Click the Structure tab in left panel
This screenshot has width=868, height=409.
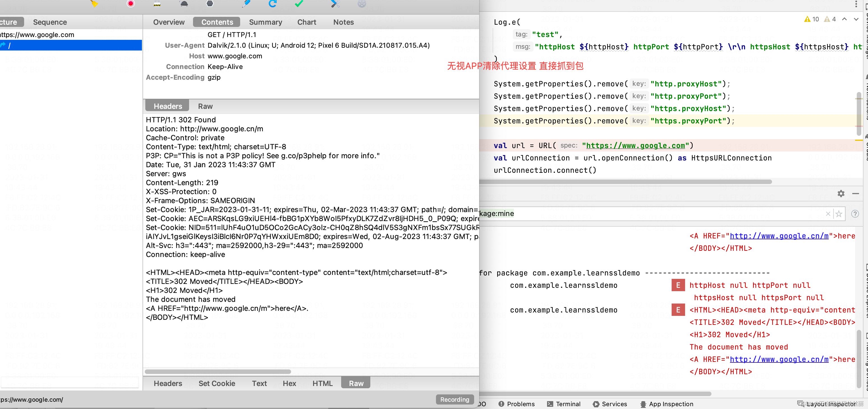tap(8, 22)
